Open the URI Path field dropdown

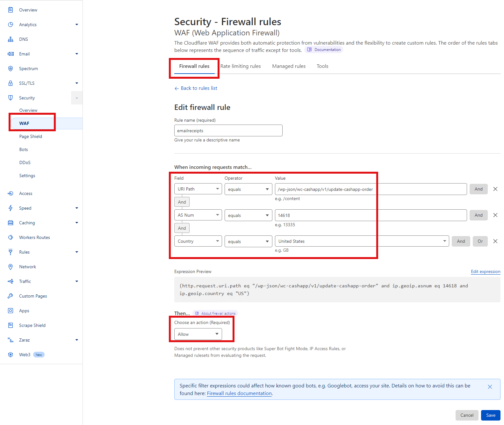point(198,189)
